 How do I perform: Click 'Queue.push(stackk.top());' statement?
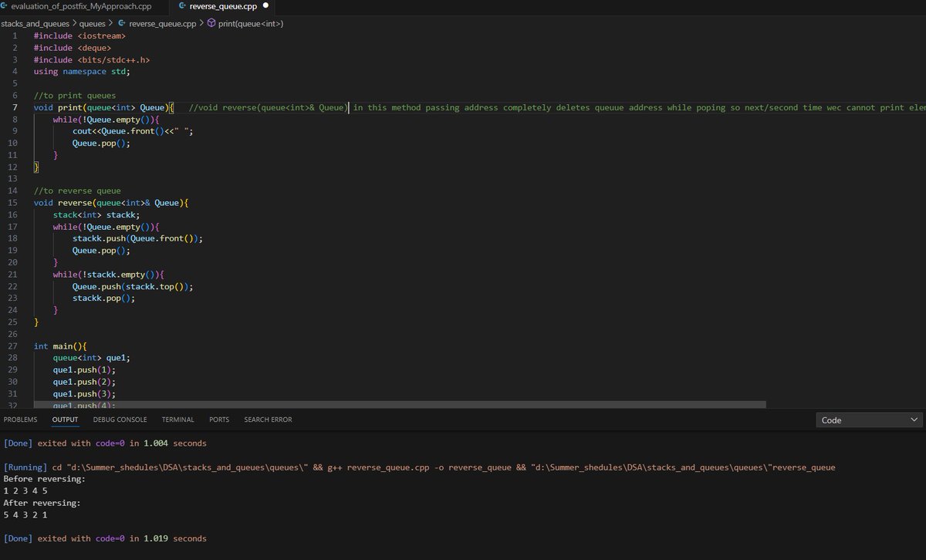tap(133, 286)
